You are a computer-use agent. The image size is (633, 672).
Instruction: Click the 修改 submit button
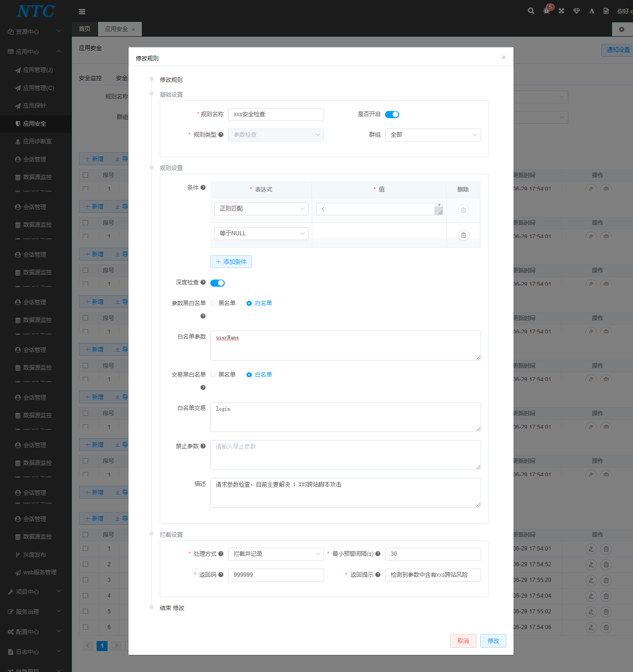click(x=493, y=641)
